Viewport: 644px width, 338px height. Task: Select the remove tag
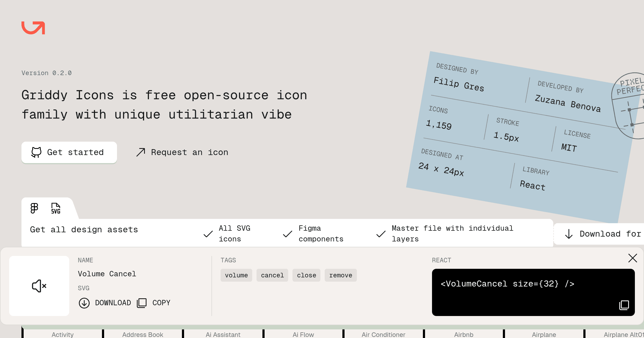click(x=341, y=275)
